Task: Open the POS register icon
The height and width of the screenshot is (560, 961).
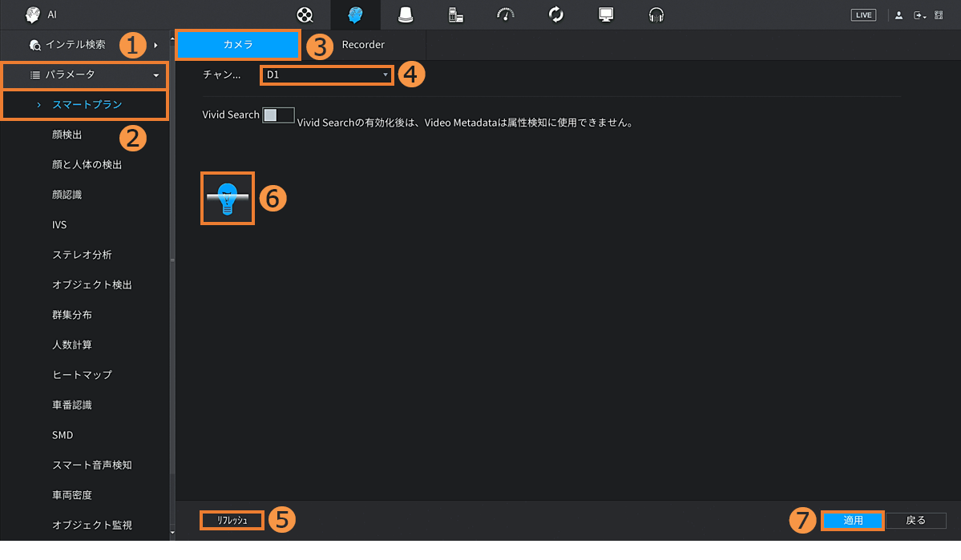Action: pos(455,15)
